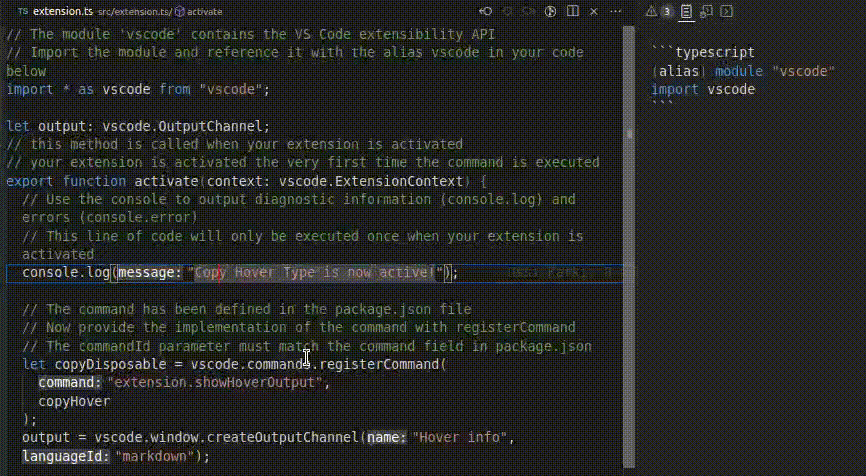Click '(alias) module "vscode"' in output panel
Viewport: 866px width, 476px height.
coord(743,71)
